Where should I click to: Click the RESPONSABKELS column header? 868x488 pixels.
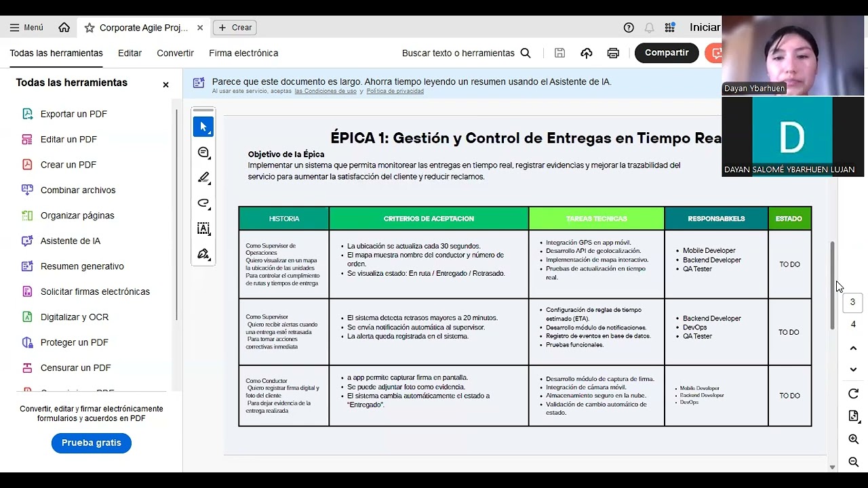[716, 219]
